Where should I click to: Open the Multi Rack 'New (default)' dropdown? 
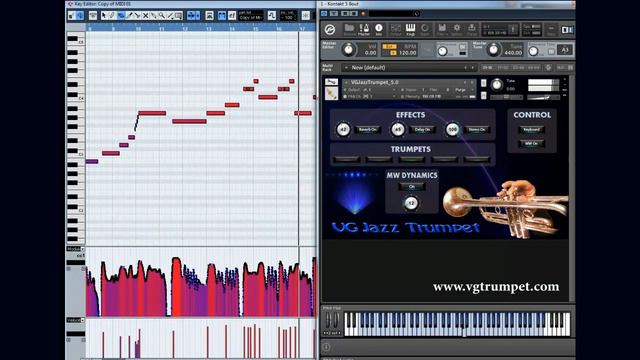click(x=409, y=68)
